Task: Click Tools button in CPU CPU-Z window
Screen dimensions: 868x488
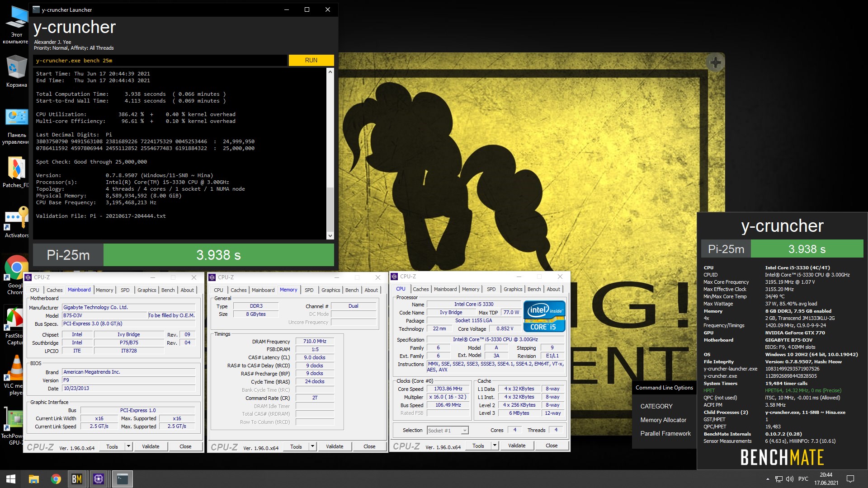Action: (x=478, y=446)
